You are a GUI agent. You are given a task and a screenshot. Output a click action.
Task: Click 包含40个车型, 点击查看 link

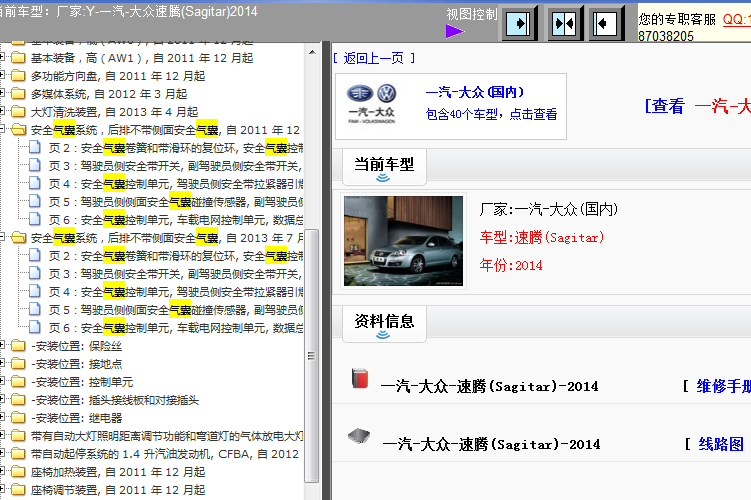pos(491,114)
